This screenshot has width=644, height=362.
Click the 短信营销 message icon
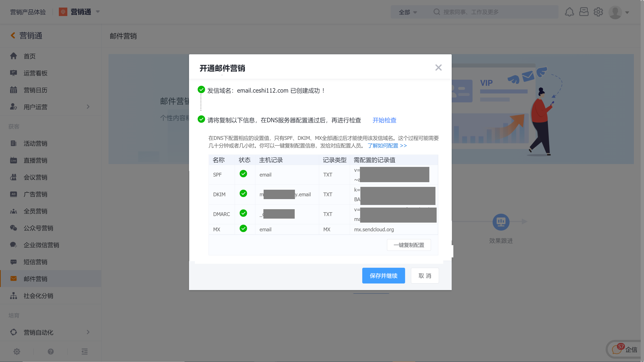pyautogui.click(x=13, y=262)
